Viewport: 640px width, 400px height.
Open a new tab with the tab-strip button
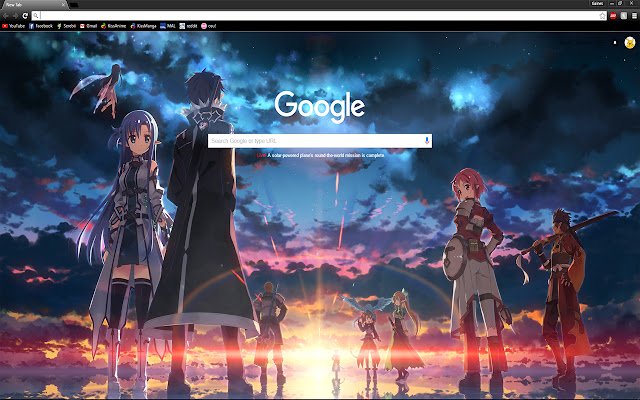click(74, 5)
